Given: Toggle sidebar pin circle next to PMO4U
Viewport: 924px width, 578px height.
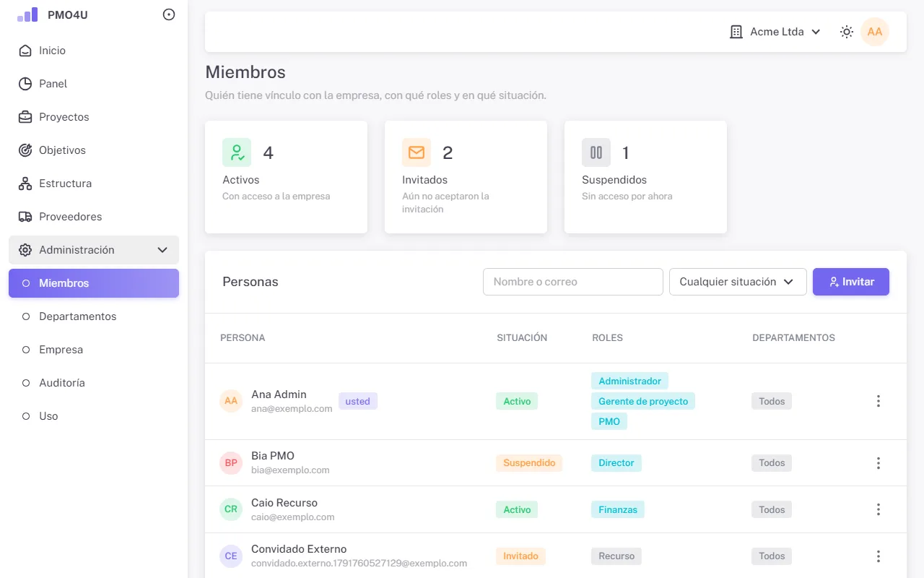Looking at the screenshot, I should pyautogui.click(x=169, y=14).
